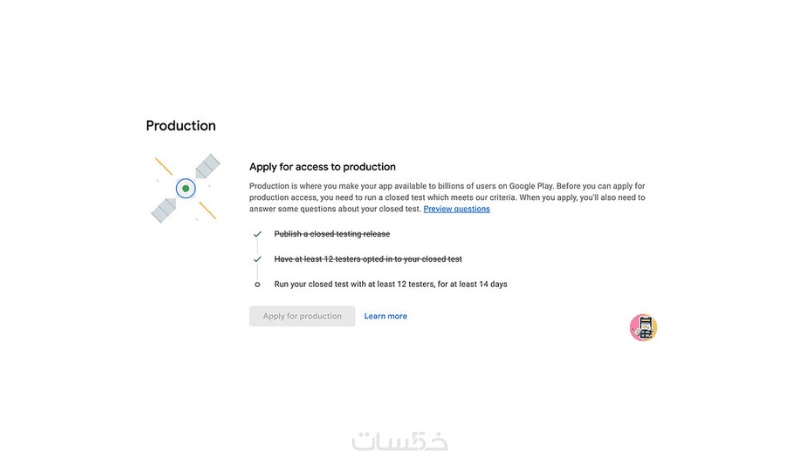This screenshot has width=800, height=460.
Task: Click the Run your closed test requirement text
Action: pos(390,284)
